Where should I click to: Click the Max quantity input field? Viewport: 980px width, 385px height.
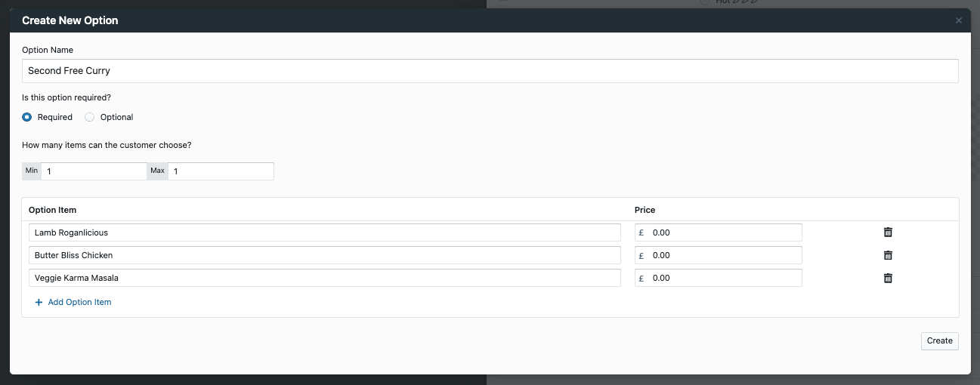tap(220, 171)
